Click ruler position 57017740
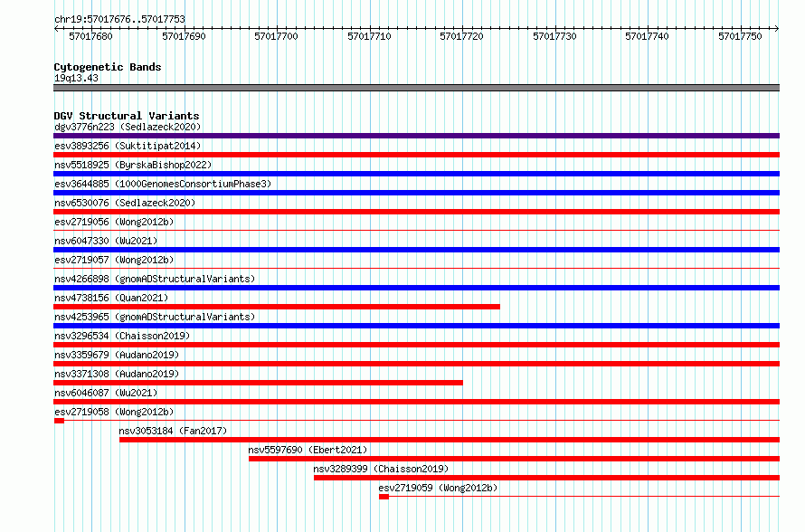 [x=647, y=36]
